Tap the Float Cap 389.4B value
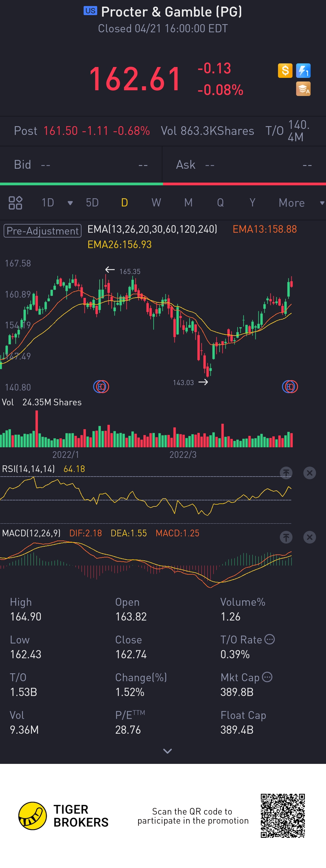Viewport: 326px width, 868px height. (237, 730)
